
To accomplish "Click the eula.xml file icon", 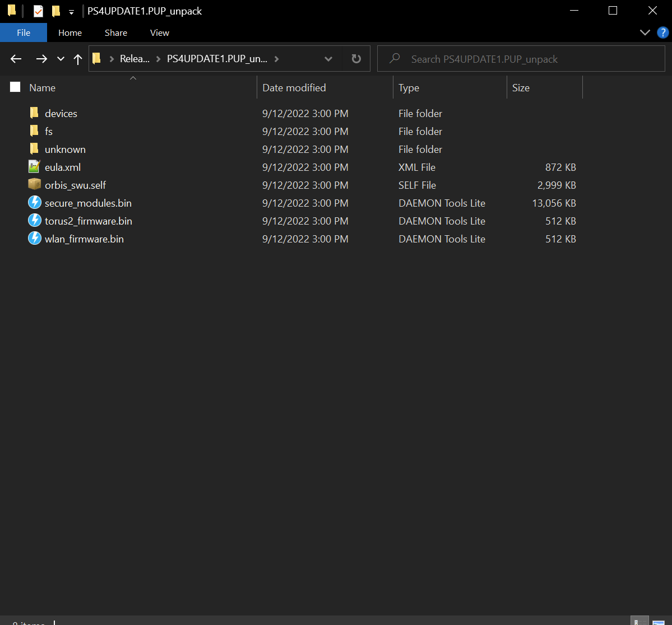I will click(34, 167).
